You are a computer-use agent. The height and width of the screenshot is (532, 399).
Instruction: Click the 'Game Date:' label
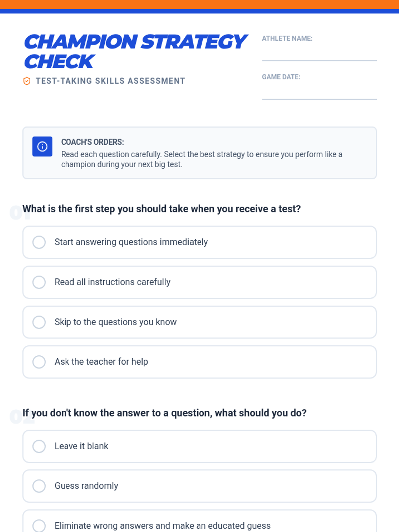[x=281, y=77]
